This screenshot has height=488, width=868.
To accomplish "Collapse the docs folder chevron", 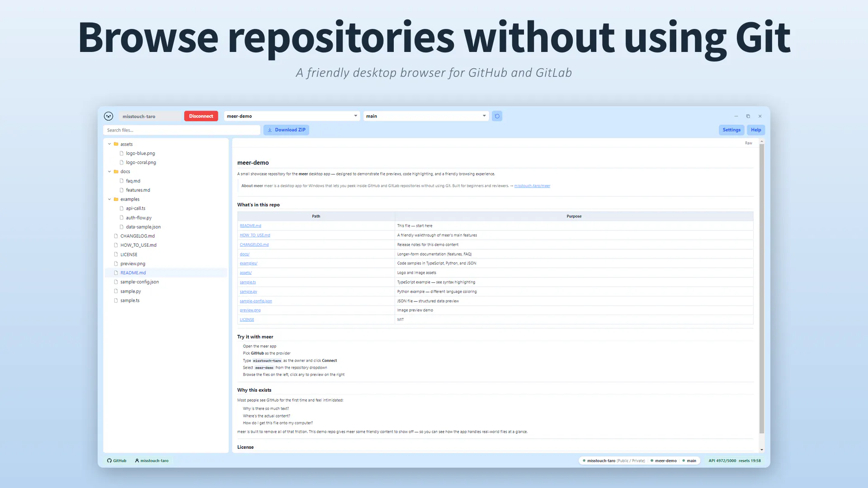I will (109, 172).
